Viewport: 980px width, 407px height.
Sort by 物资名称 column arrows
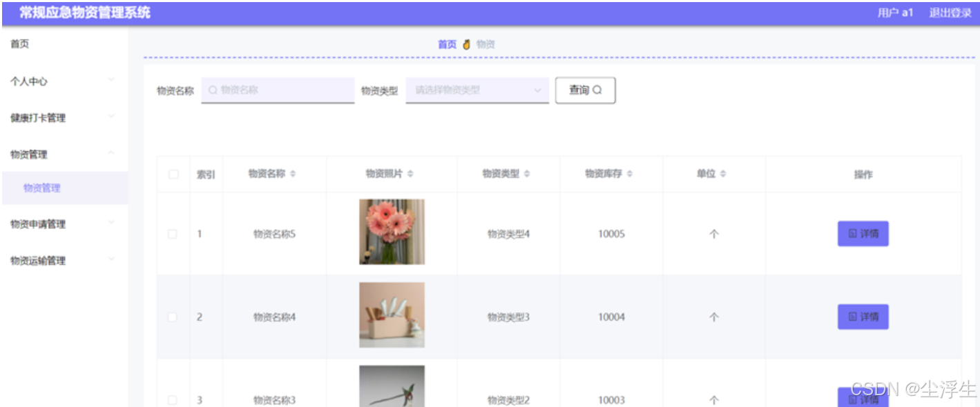pos(293,175)
